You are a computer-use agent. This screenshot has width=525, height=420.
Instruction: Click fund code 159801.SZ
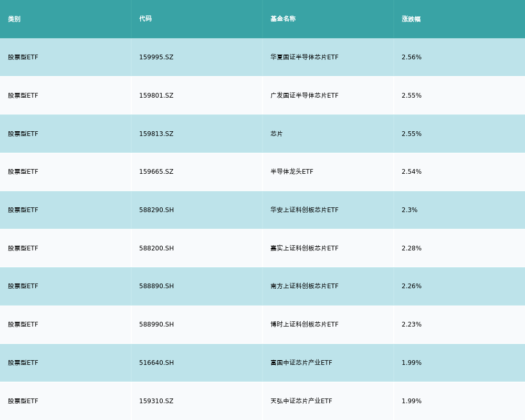(x=156, y=96)
